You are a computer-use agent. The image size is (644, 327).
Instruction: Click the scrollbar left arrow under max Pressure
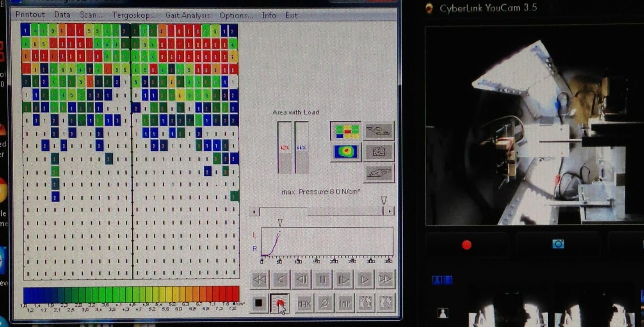(254, 212)
